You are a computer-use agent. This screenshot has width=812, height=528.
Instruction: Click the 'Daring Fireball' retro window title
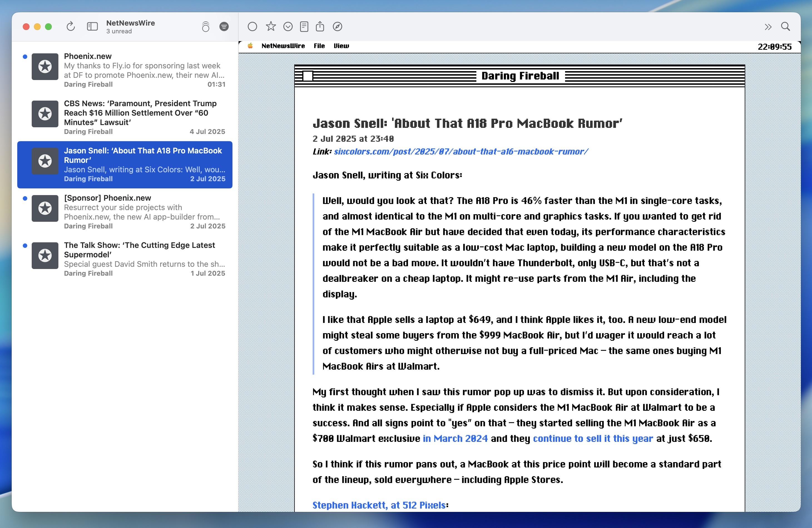(x=520, y=76)
